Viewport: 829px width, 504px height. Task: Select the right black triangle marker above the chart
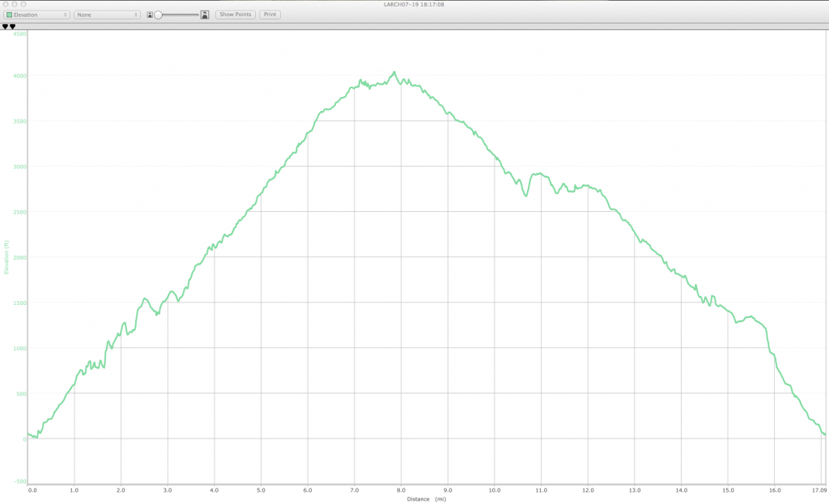pyautogui.click(x=11, y=27)
